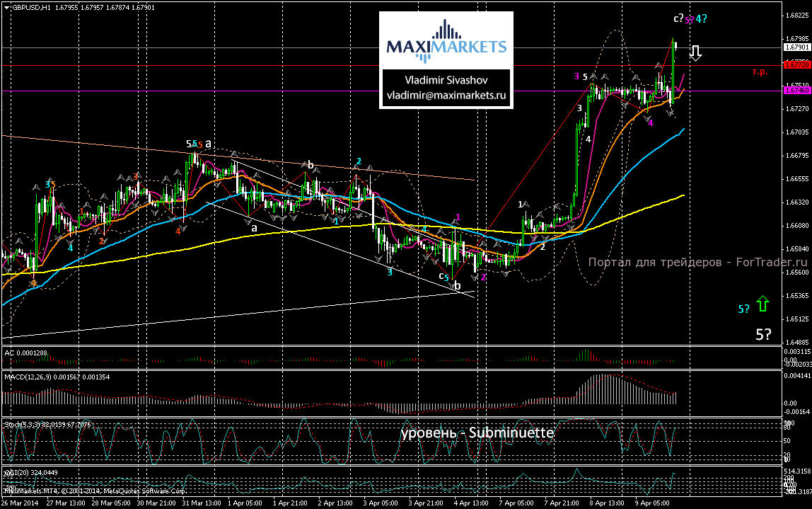Image resolution: width=812 pixels, height=509 pixels.
Task: Click the small triangle before GBPUSD,H1
Action: tap(6, 8)
